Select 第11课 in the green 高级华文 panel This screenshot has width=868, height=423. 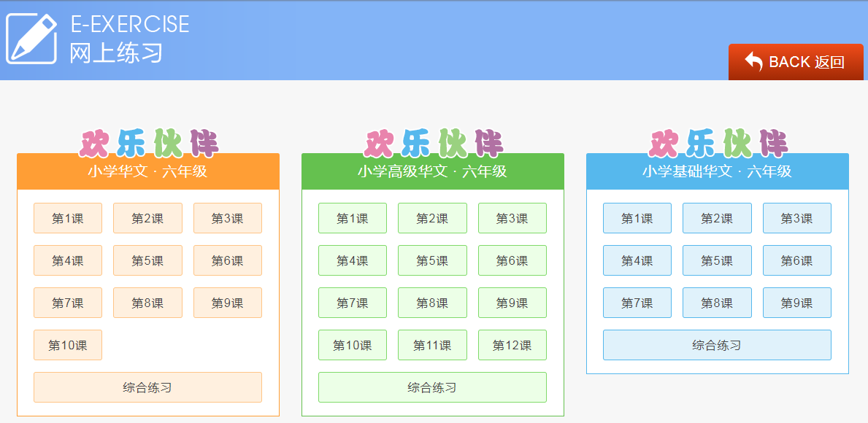(432, 346)
